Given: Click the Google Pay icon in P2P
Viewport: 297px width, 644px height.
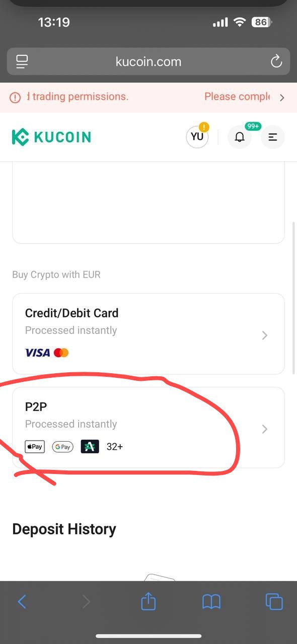Looking at the screenshot, I should pos(63,446).
